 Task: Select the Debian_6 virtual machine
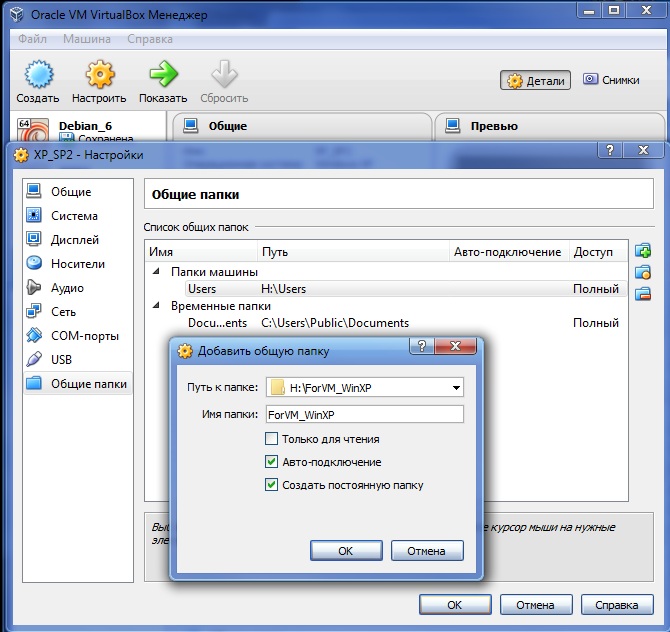click(88, 129)
